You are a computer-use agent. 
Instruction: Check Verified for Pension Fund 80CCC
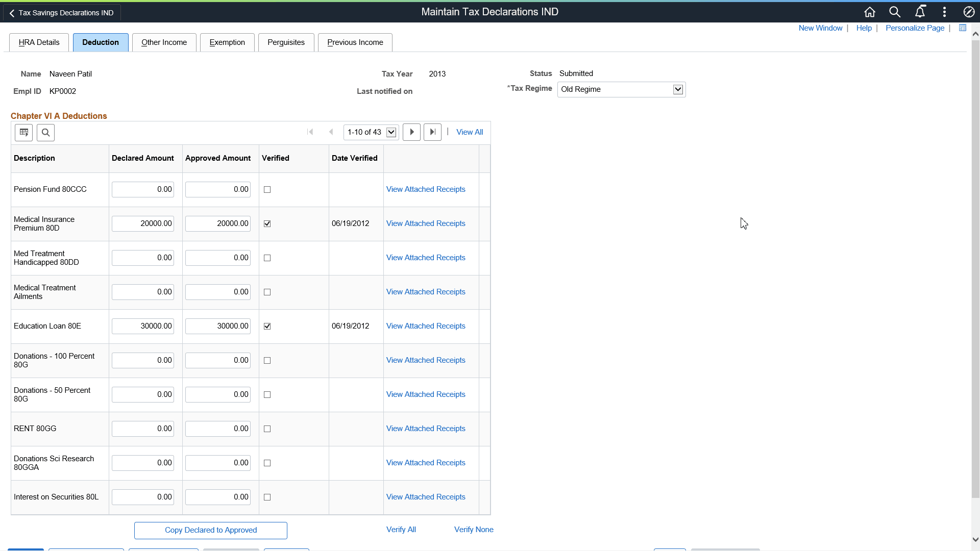point(267,190)
